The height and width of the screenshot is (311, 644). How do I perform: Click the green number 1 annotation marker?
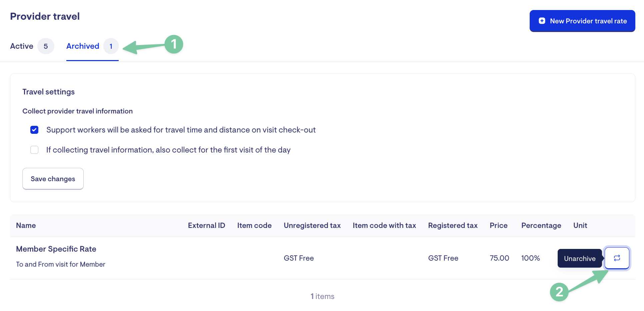pyautogui.click(x=174, y=44)
